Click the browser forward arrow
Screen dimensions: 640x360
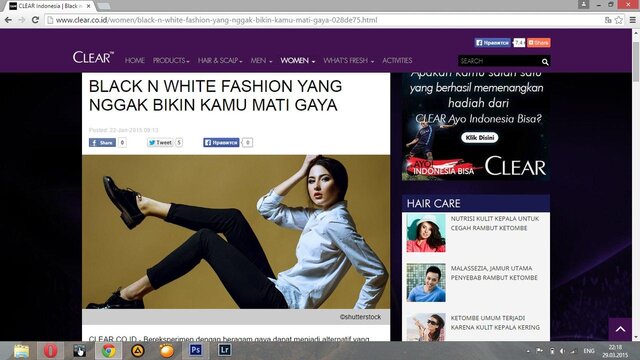pos(22,20)
